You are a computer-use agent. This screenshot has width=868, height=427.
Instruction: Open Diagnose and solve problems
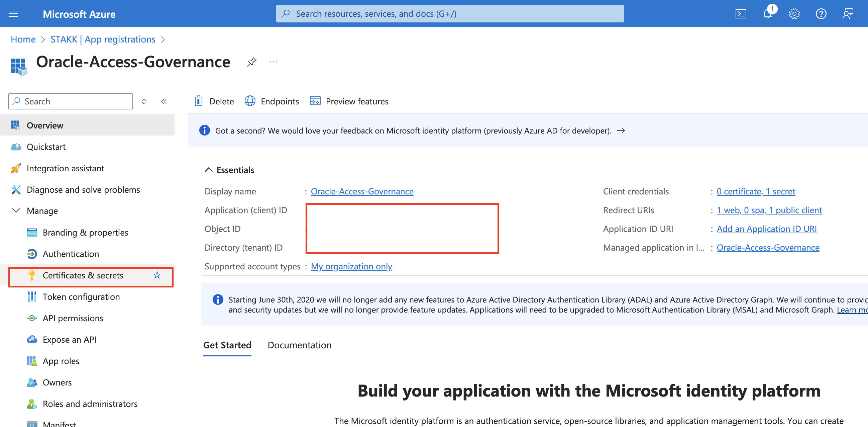pos(87,189)
